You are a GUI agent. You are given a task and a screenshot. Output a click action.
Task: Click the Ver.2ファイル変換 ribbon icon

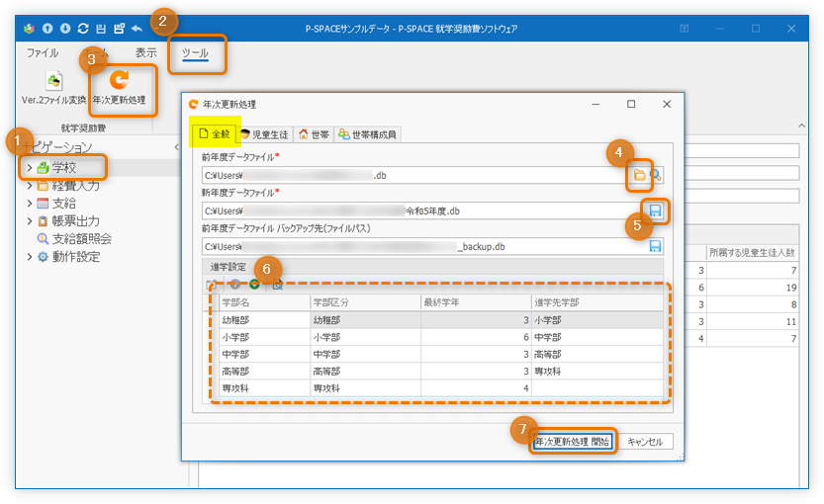tap(54, 81)
